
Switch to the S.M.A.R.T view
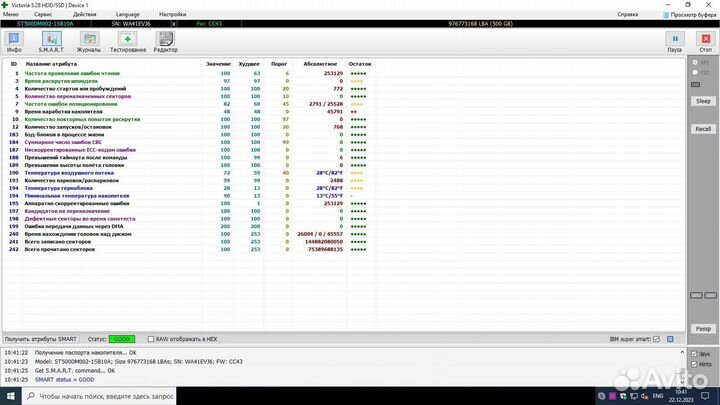51,42
